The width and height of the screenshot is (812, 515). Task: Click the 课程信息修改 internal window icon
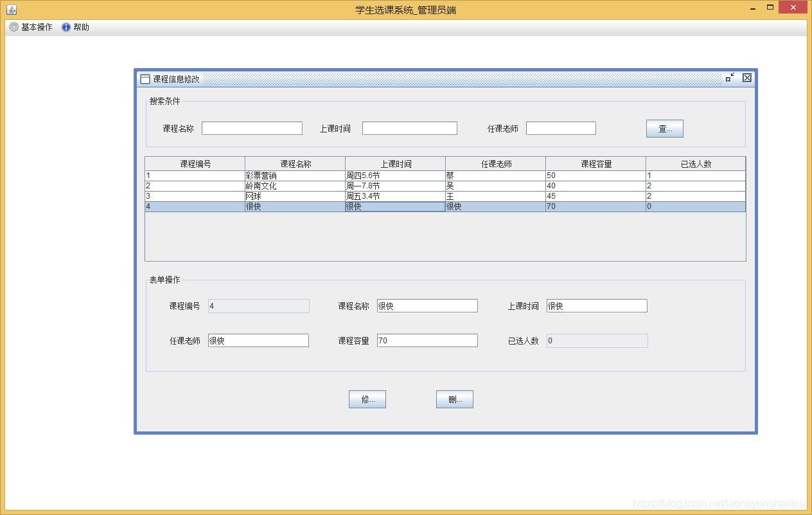[145, 79]
